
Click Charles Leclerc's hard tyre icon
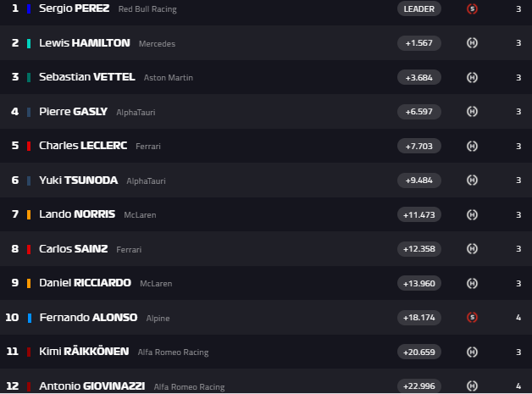472,146
